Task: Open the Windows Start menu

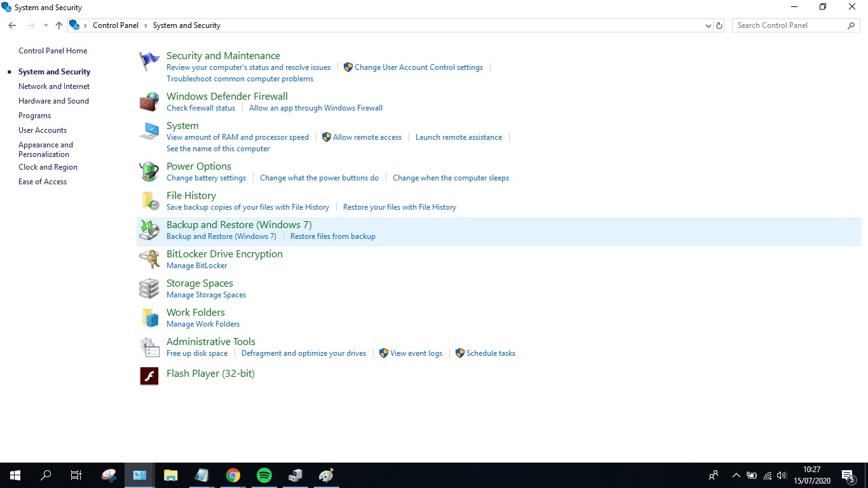Action: [15, 475]
